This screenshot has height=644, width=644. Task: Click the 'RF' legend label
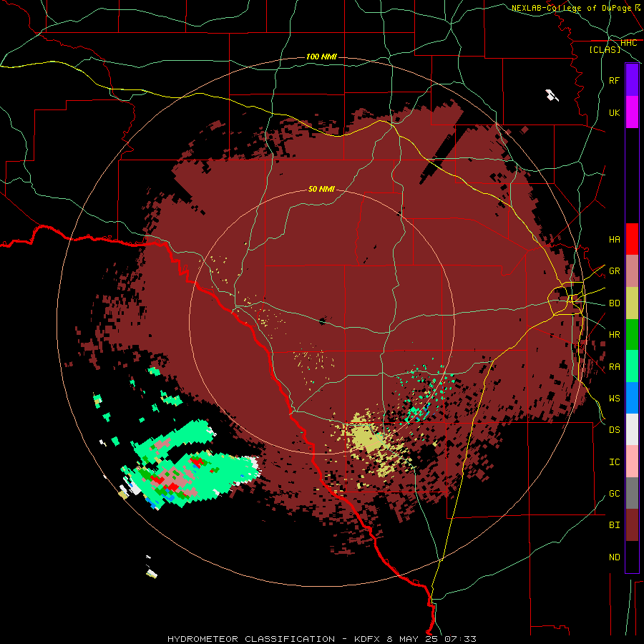[615, 80]
